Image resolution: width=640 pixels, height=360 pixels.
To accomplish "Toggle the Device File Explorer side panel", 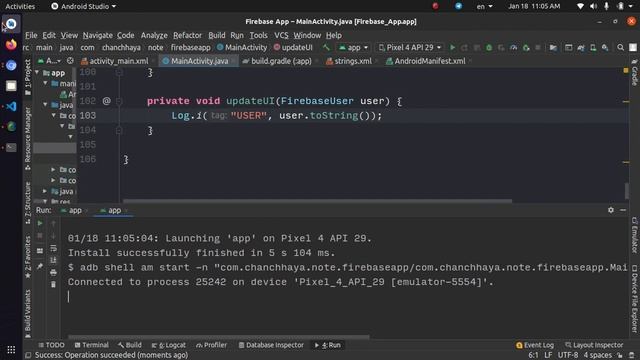I will pos(634,298).
